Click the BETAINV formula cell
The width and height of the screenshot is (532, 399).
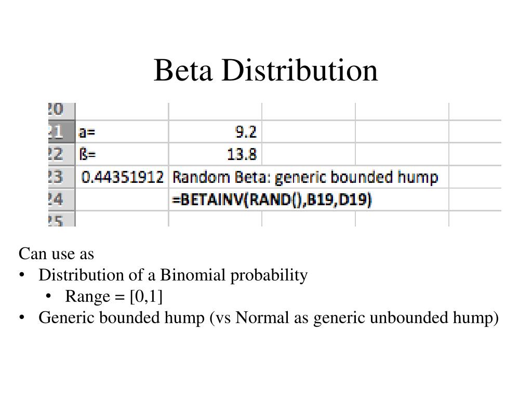(272, 199)
